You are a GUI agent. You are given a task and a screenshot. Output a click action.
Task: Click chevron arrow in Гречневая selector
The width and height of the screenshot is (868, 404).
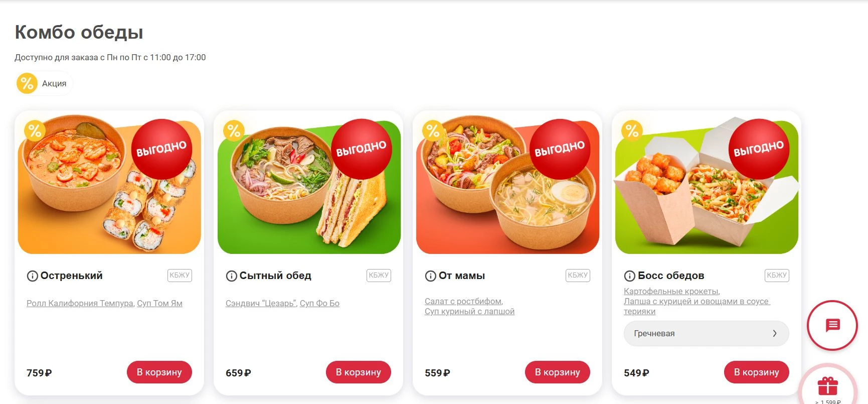point(775,333)
